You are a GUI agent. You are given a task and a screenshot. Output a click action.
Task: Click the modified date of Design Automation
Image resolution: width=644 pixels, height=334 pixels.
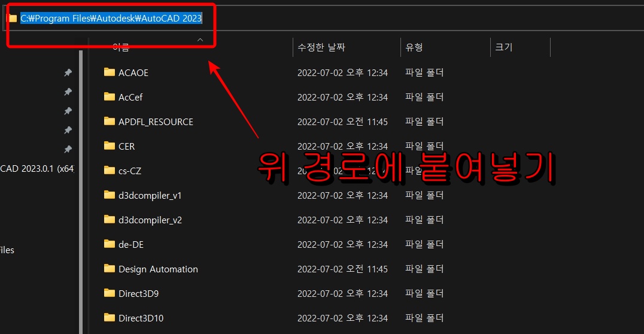tap(342, 269)
